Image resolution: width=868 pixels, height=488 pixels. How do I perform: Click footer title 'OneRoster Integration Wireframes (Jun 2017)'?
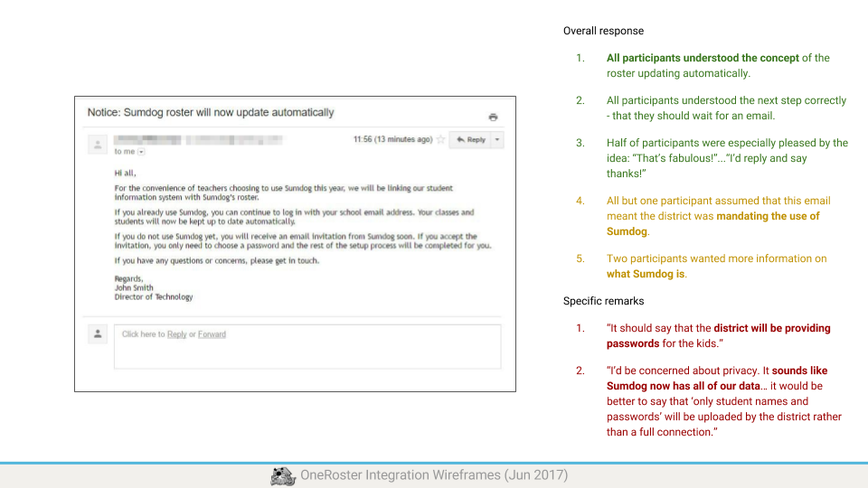pos(434,475)
